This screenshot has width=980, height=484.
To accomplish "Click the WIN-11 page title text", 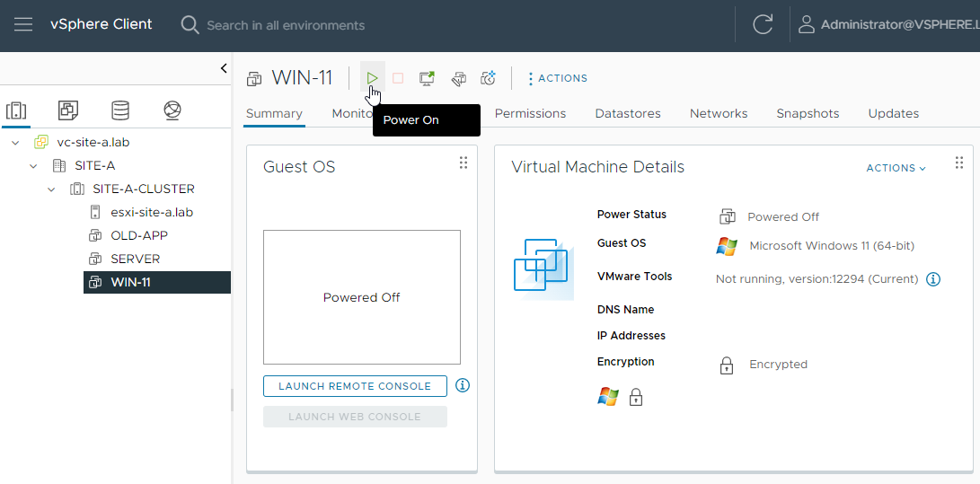I will (x=302, y=78).
